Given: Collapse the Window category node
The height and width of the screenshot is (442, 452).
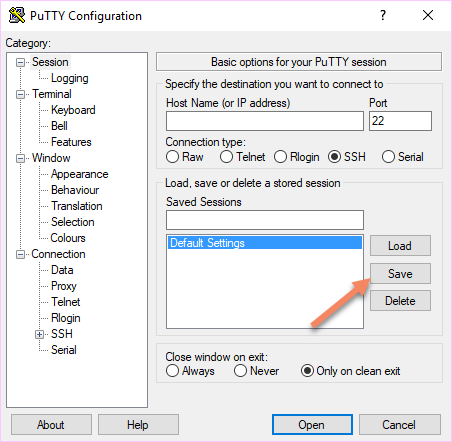Looking at the screenshot, I should (21, 158).
